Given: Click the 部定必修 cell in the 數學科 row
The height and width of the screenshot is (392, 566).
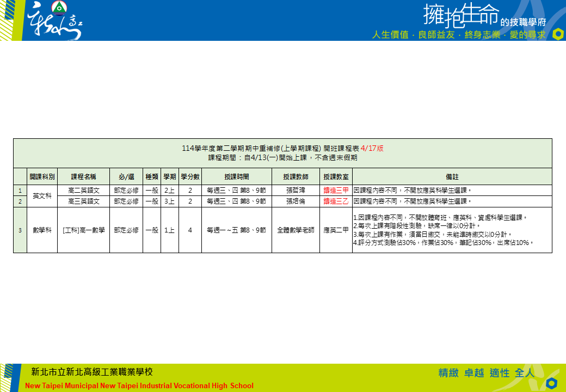Looking at the screenshot, I should (126, 230).
